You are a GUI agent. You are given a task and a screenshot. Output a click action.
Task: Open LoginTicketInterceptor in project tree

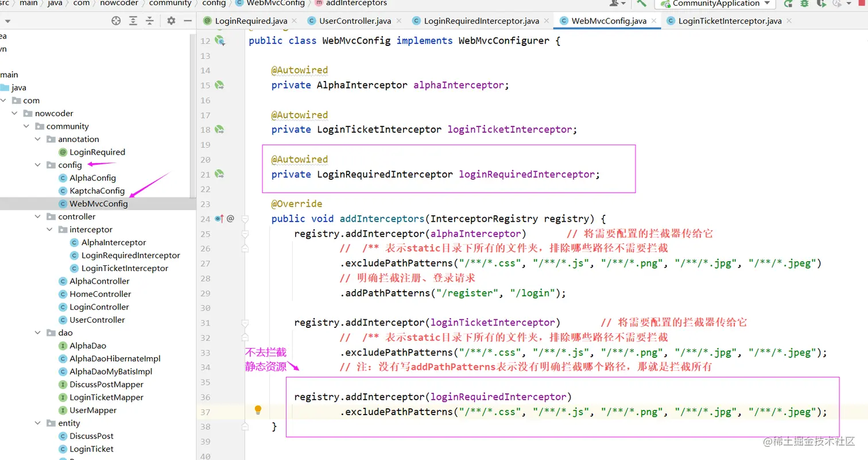125,268
